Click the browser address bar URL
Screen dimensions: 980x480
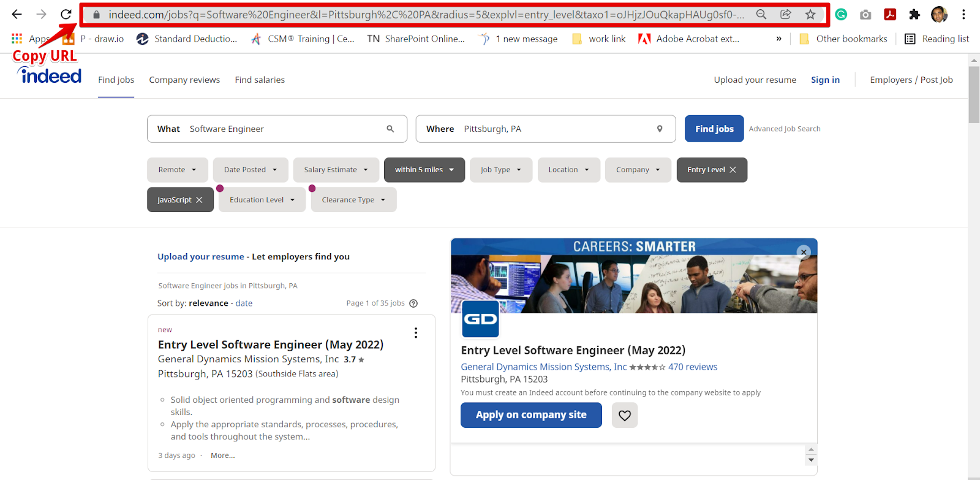tap(426, 15)
